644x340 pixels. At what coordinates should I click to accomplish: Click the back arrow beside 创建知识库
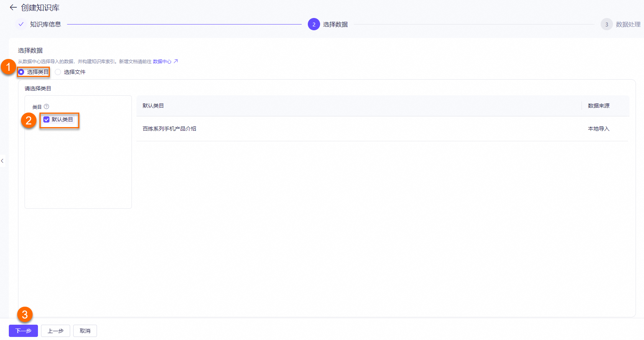pyautogui.click(x=13, y=8)
